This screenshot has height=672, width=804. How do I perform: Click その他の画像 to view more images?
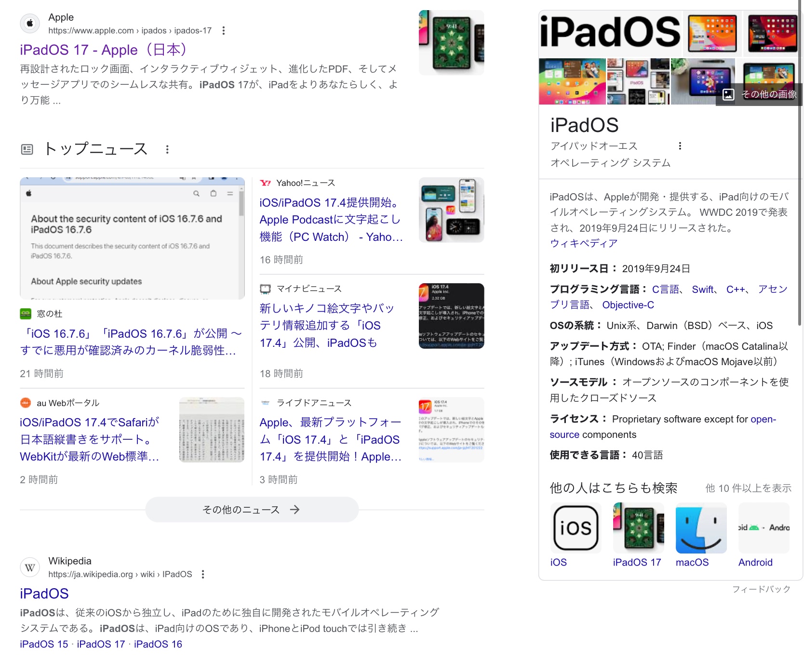(759, 94)
